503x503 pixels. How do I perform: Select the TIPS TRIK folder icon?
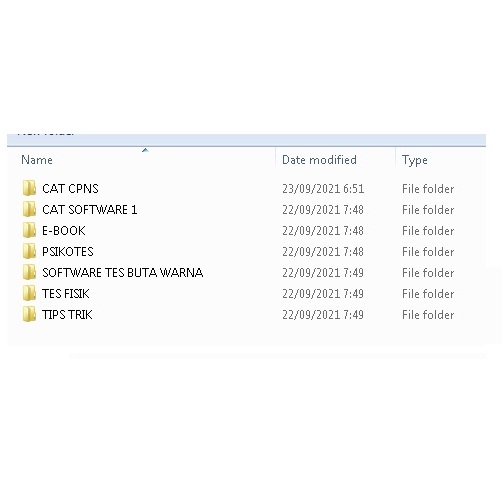(29, 314)
